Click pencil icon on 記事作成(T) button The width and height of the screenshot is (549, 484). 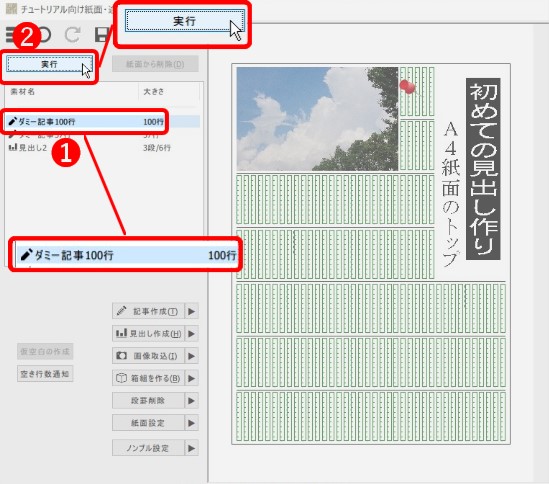(121, 311)
